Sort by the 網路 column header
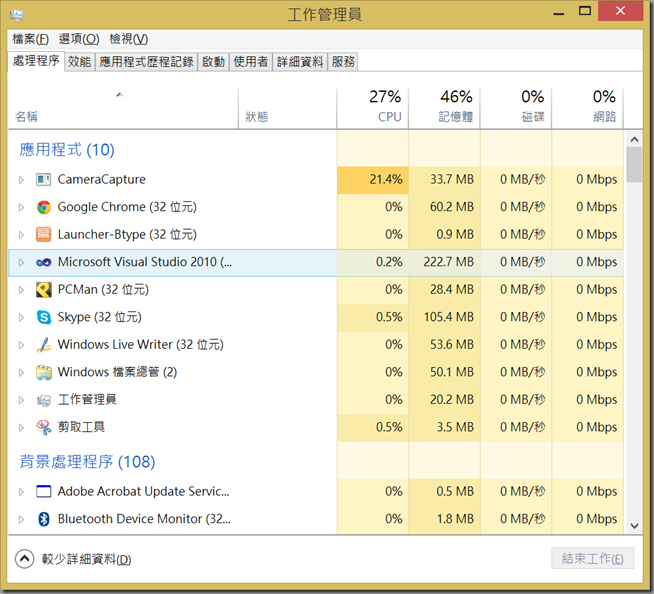Screen dimensions: 654x594 pyautogui.click(x=588, y=108)
